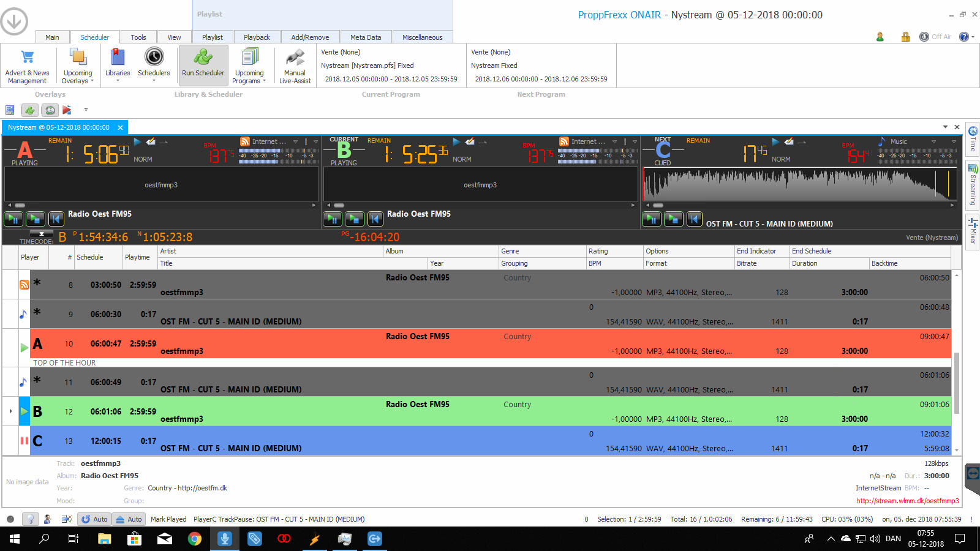Click the light bulb icon in status bar

coord(30,519)
